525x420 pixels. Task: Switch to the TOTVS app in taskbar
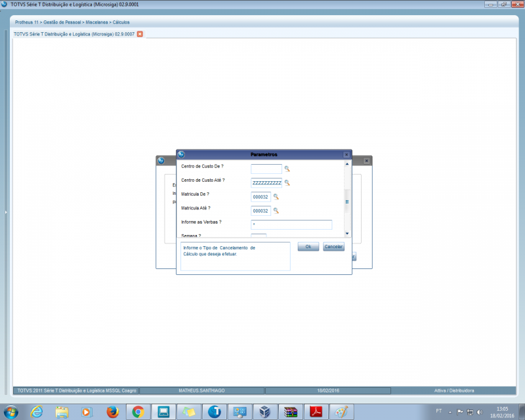pos(215,412)
